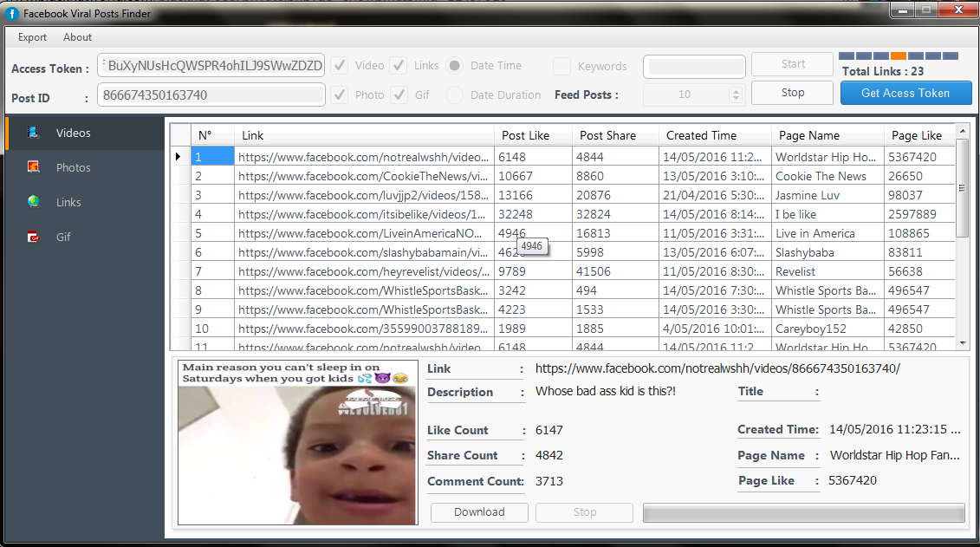This screenshot has height=547, width=980.
Task: Click the Jasmine Luv page name cell
Action: click(x=827, y=195)
